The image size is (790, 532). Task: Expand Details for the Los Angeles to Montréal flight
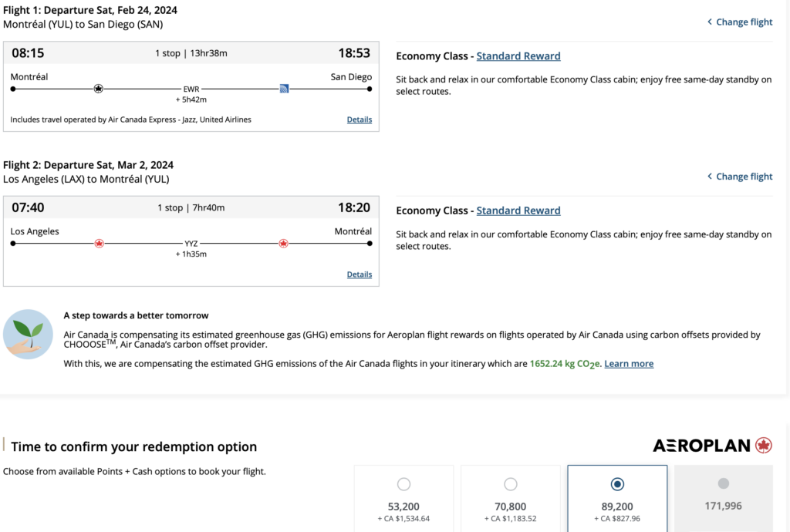coord(359,274)
